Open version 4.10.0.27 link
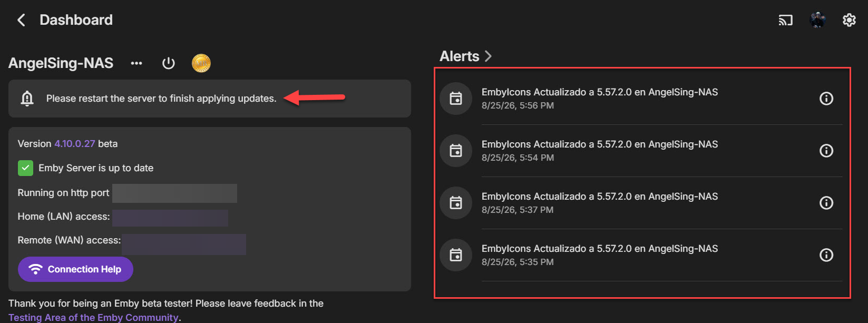Viewport: 868px width, 323px height. coord(75,144)
